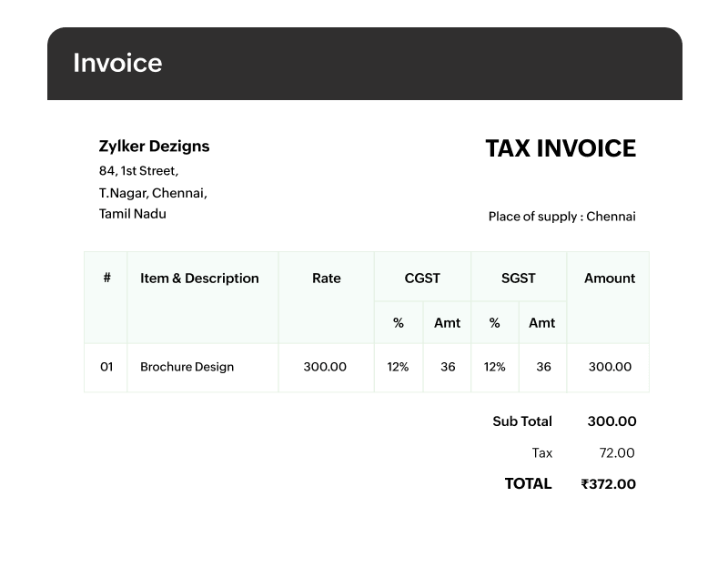Select the Rate column header
The image size is (728, 588).
point(325,278)
